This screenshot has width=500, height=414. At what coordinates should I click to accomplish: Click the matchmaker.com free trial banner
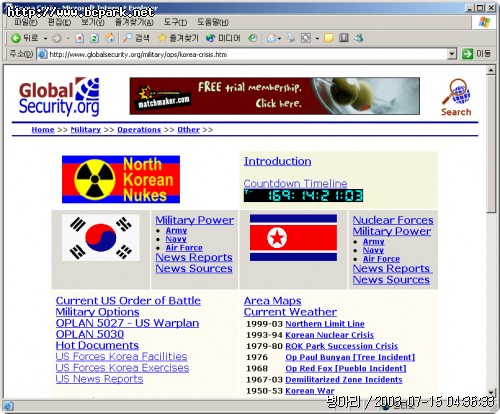[x=275, y=96]
